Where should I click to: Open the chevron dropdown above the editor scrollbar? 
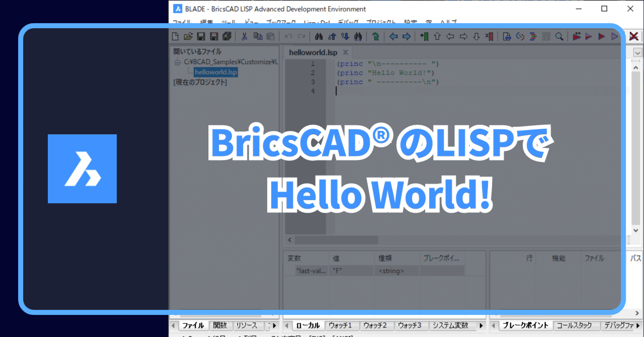(637, 52)
